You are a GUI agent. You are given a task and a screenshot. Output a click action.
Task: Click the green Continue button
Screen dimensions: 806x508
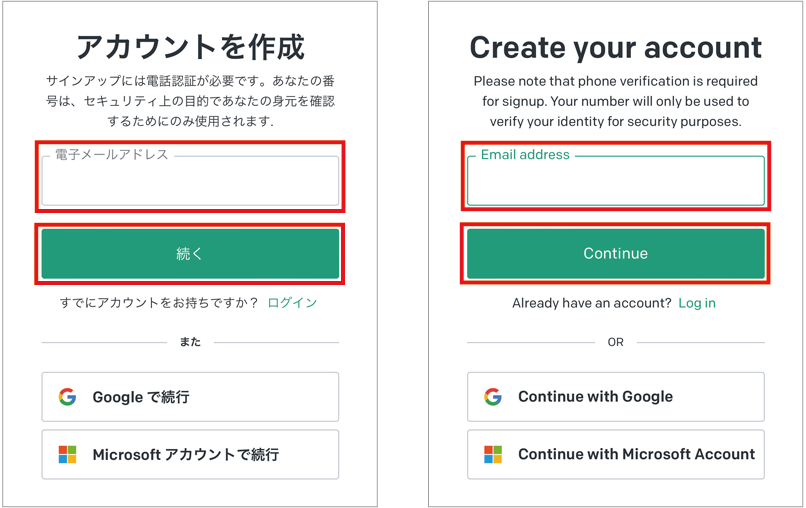click(x=616, y=253)
